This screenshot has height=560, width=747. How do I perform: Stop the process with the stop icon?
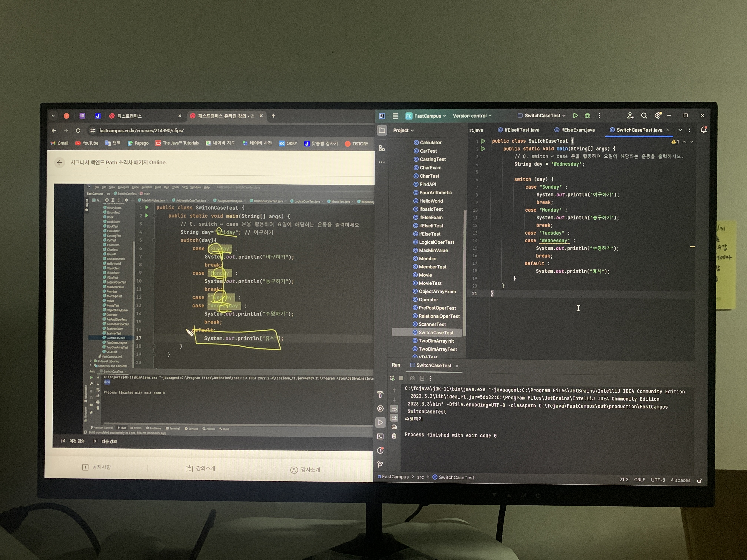point(401,378)
